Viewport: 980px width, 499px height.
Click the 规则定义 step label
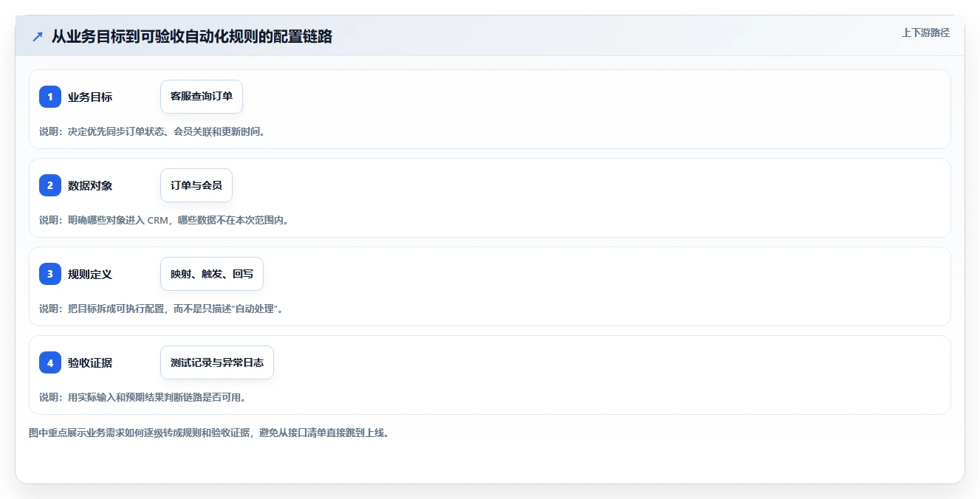90,274
